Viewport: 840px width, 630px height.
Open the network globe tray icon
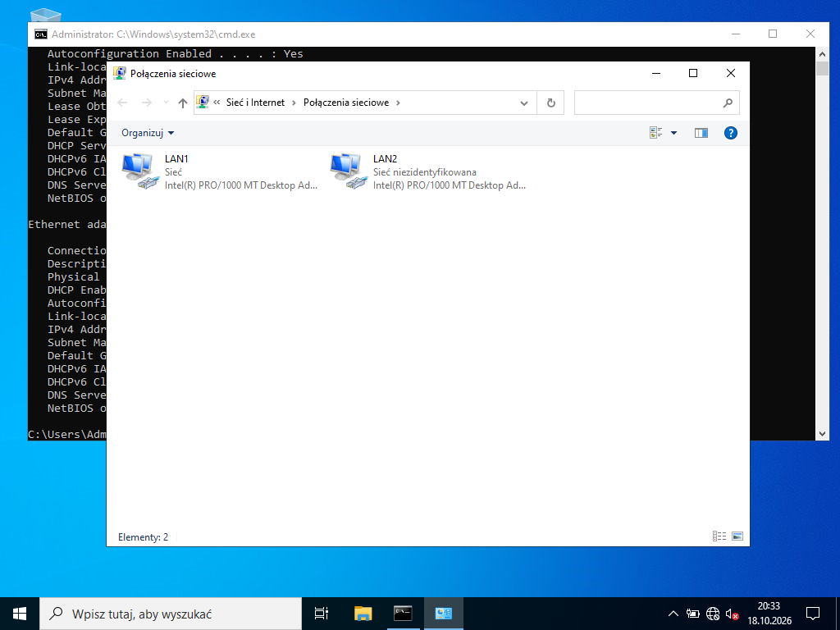click(x=713, y=614)
